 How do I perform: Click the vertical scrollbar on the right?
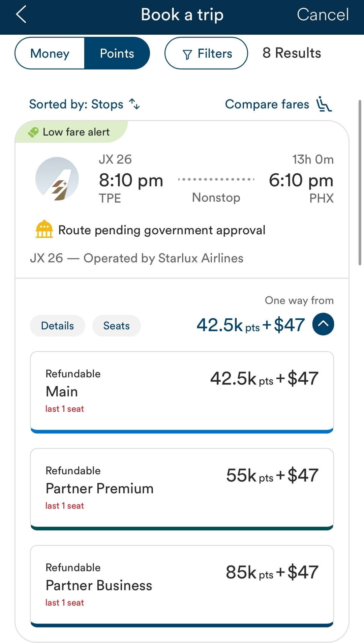pyautogui.click(x=360, y=182)
